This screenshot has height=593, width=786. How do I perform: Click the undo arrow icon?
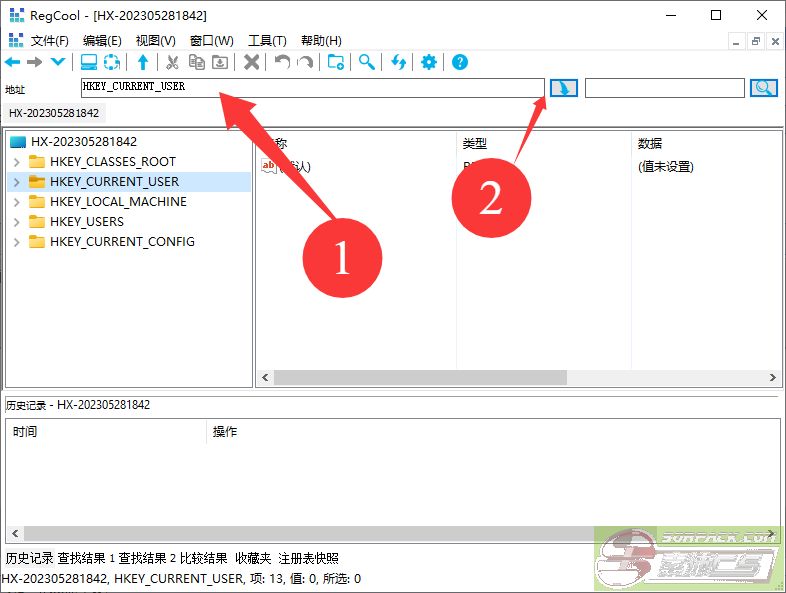[282, 62]
